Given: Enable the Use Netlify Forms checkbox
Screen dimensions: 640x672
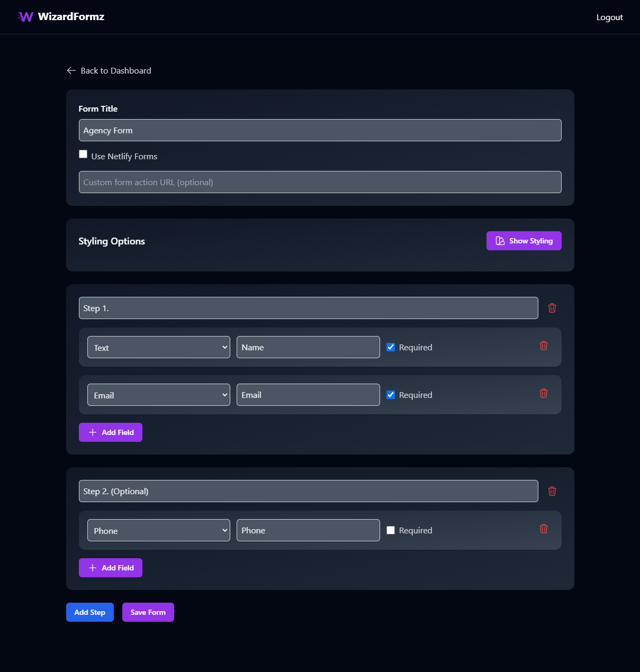Looking at the screenshot, I should click(83, 153).
